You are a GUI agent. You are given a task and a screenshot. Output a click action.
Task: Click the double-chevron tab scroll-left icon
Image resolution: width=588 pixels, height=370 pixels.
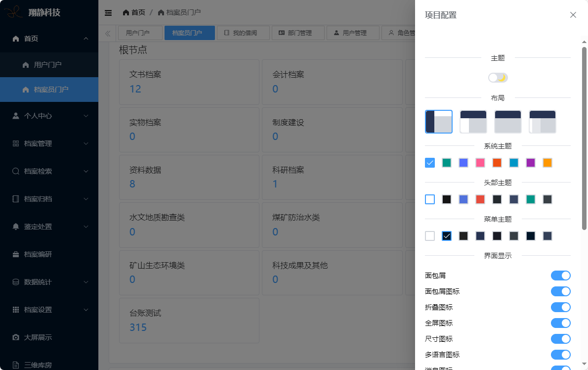(x=108, y=33)
